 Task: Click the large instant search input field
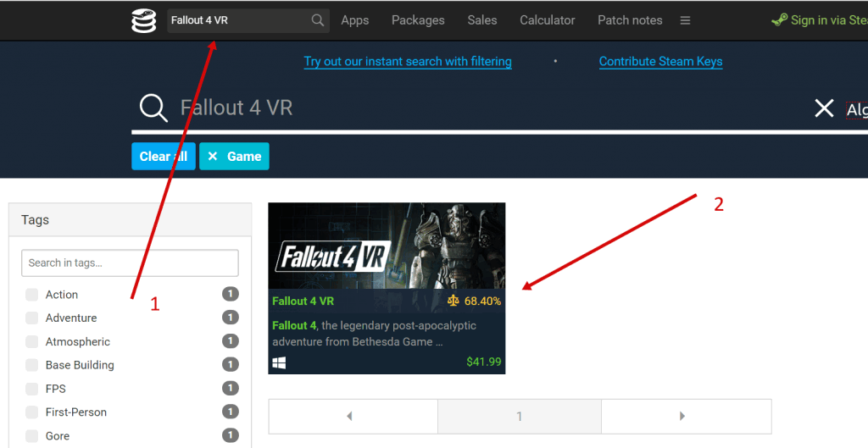(x=492, y=108)
